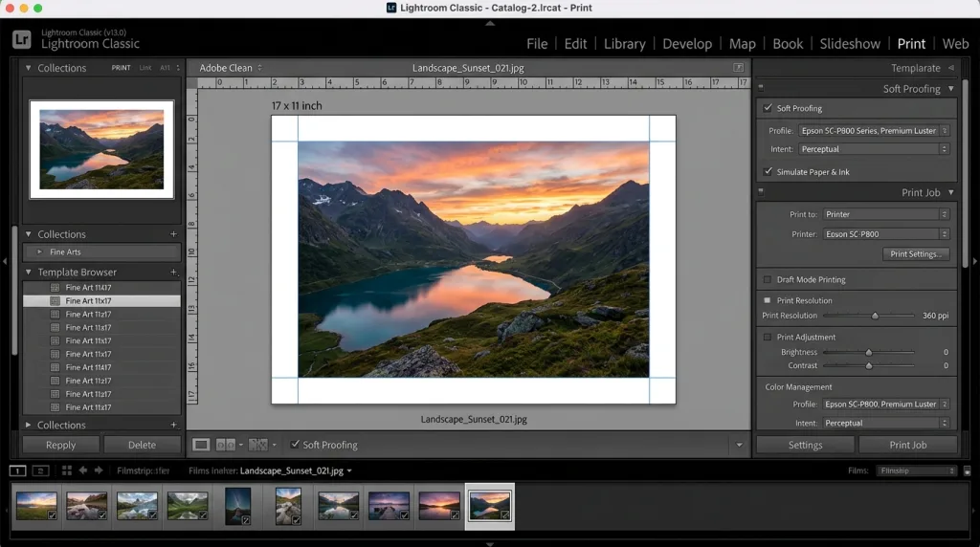
Task: Open the Adobe Clean dropdown
Action: coord(231,68)
